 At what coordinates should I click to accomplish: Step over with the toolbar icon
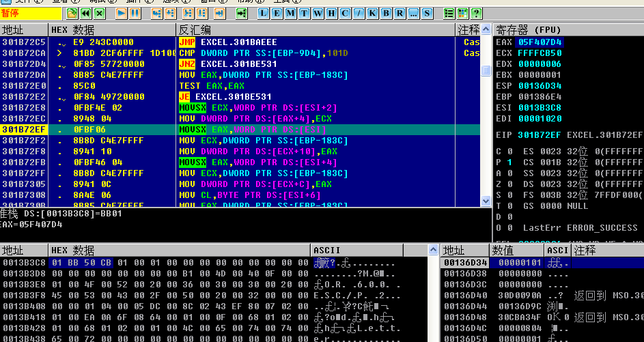coord(171,13)
